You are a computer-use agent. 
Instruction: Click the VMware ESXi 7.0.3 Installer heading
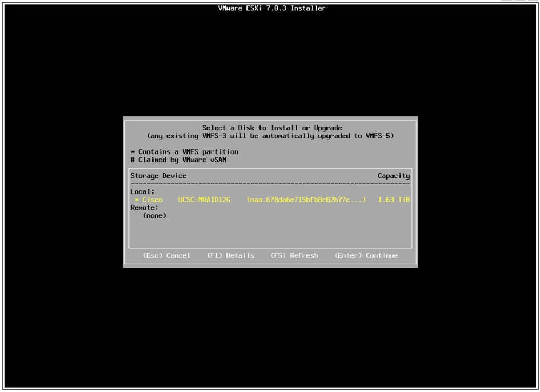pos(272,8)
